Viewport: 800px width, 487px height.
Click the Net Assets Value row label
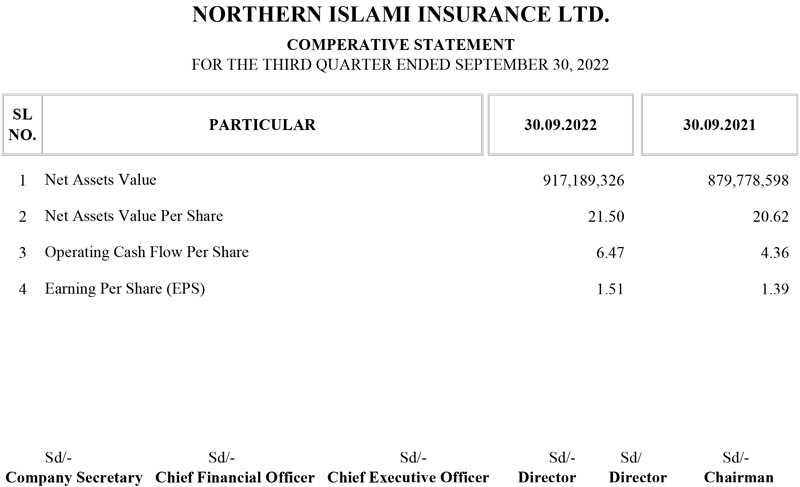[101, 181]
